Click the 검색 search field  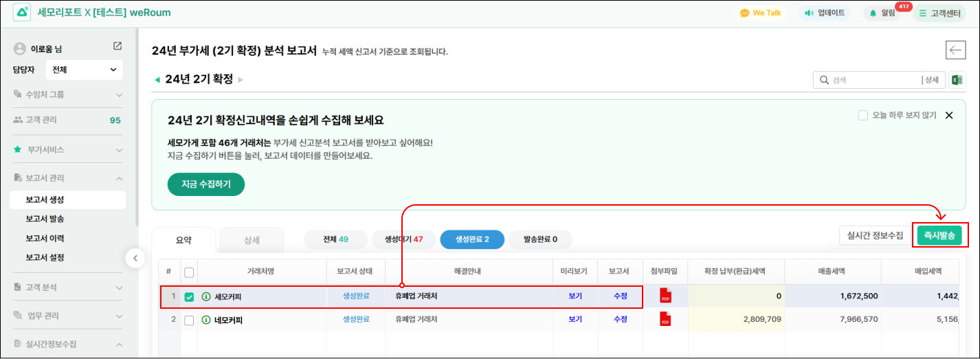click(x=873, y=80)
